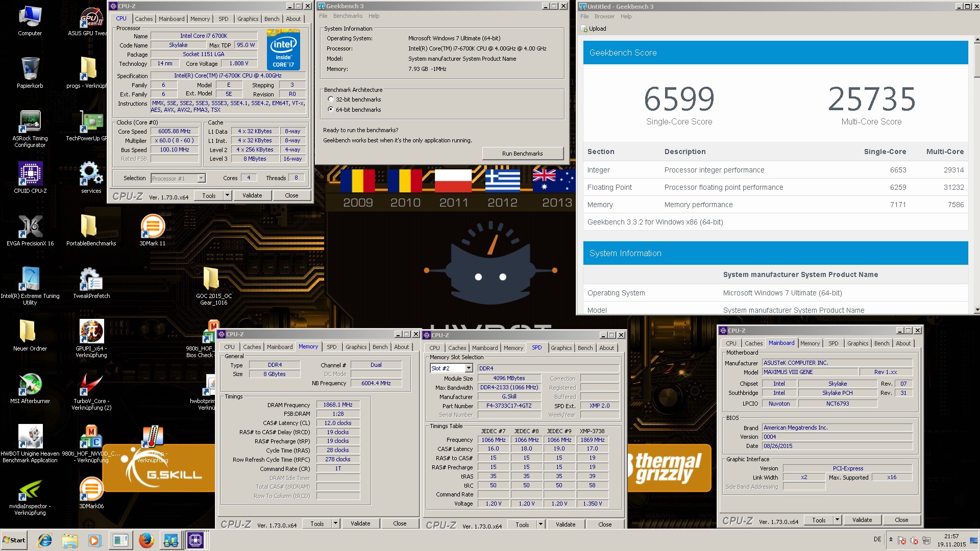Click Close in the CPU-Z Memory window
Image resolution: width=980 pixels, height=551 pixels.
400,523
